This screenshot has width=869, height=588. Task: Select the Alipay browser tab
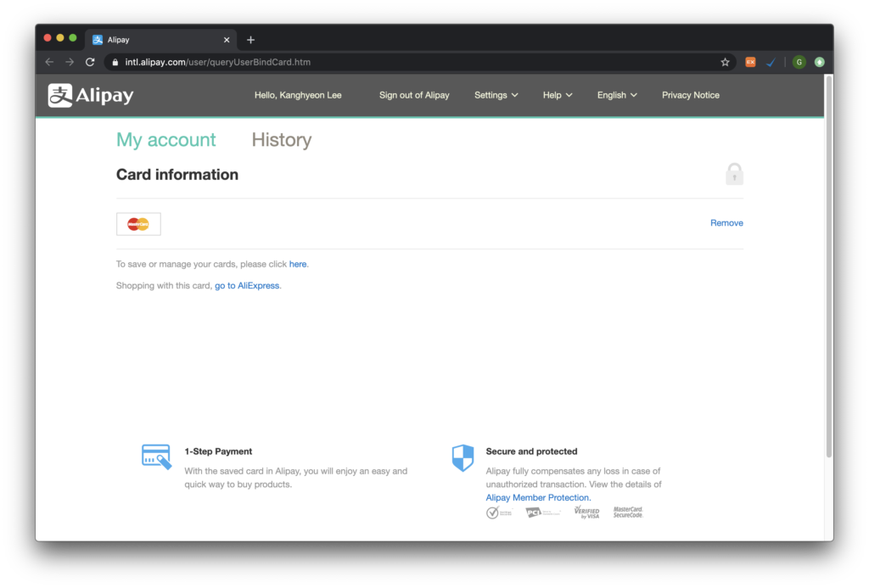(160, 40)
